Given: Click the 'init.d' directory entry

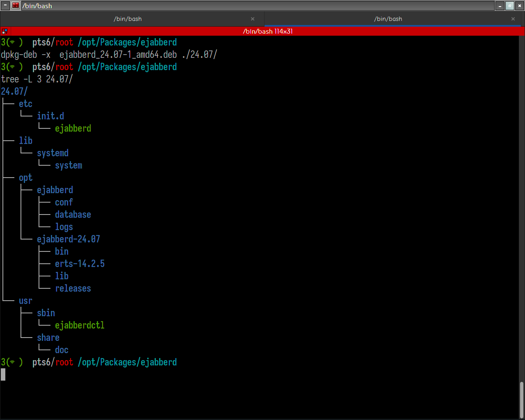Looking at the screenshot, I should 50,116.
